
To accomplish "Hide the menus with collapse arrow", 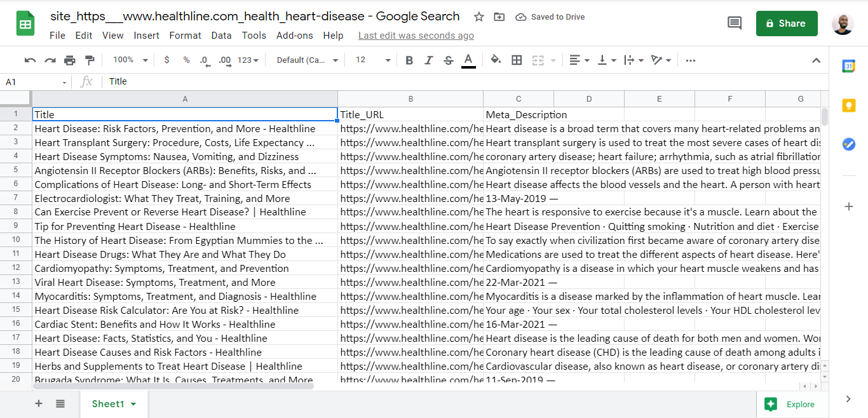I will 817,60.
